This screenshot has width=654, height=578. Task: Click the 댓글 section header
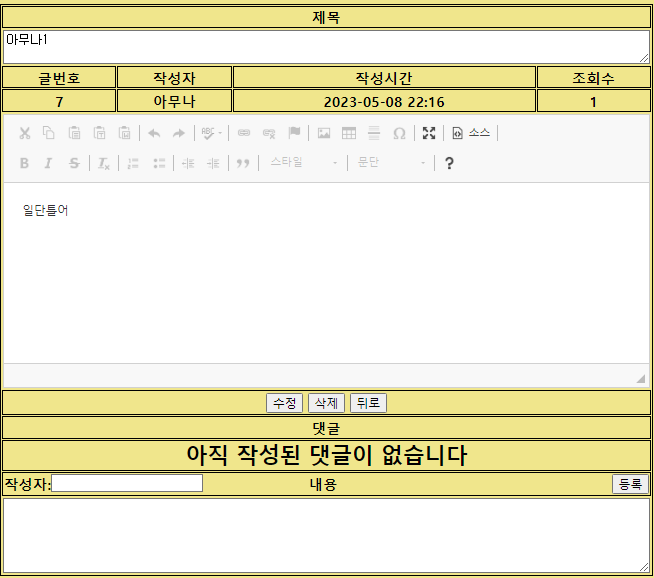(x=327, y=428)
